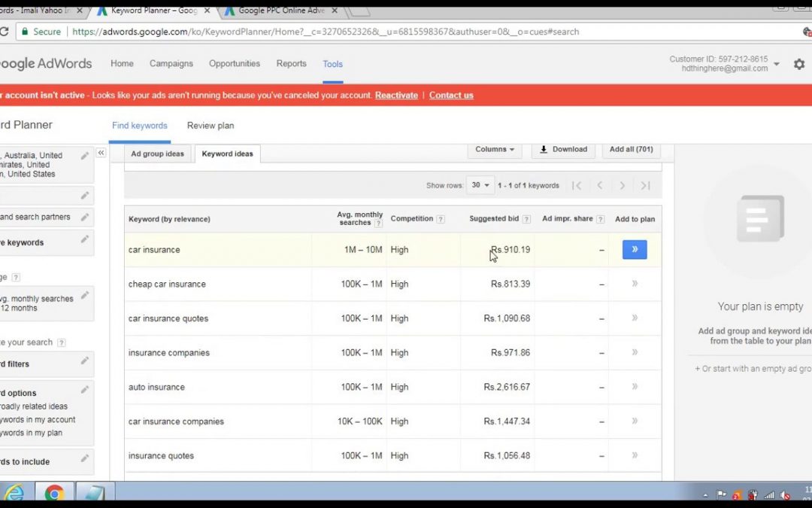Click the Google AdWords logo
Viewport: 812px width, 508px height.
point(46,64)
